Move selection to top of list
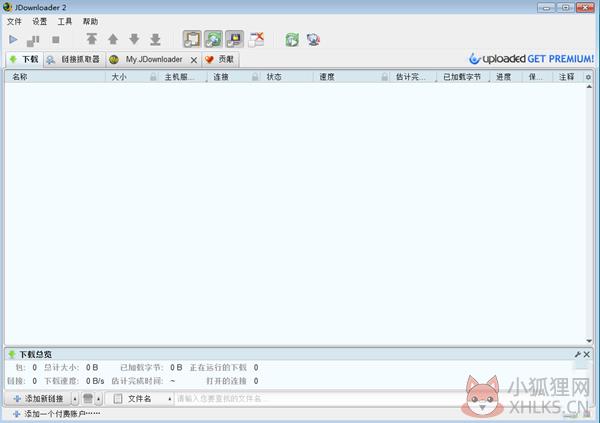The width and height of the screenshot is (600, 423). click(x=91, y=39)
